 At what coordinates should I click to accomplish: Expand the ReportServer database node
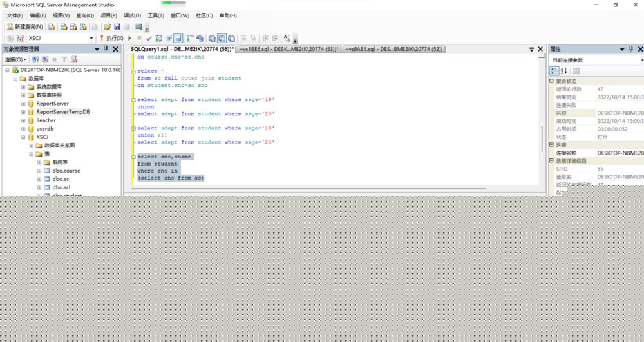23,104
